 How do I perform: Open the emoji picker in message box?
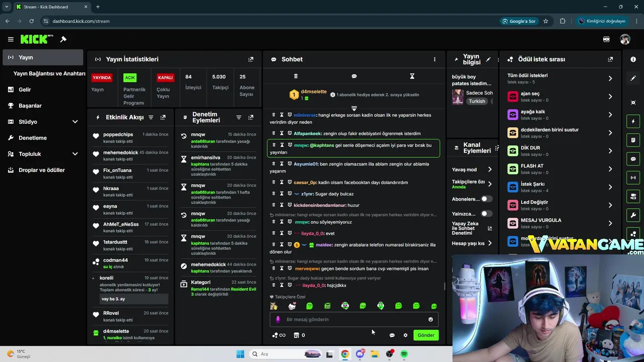[x=431, y=319]
